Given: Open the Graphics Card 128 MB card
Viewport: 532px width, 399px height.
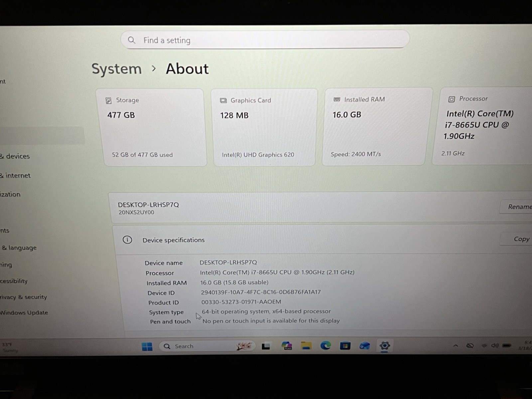Looking at the screenshot, I should tap(264, 127).
